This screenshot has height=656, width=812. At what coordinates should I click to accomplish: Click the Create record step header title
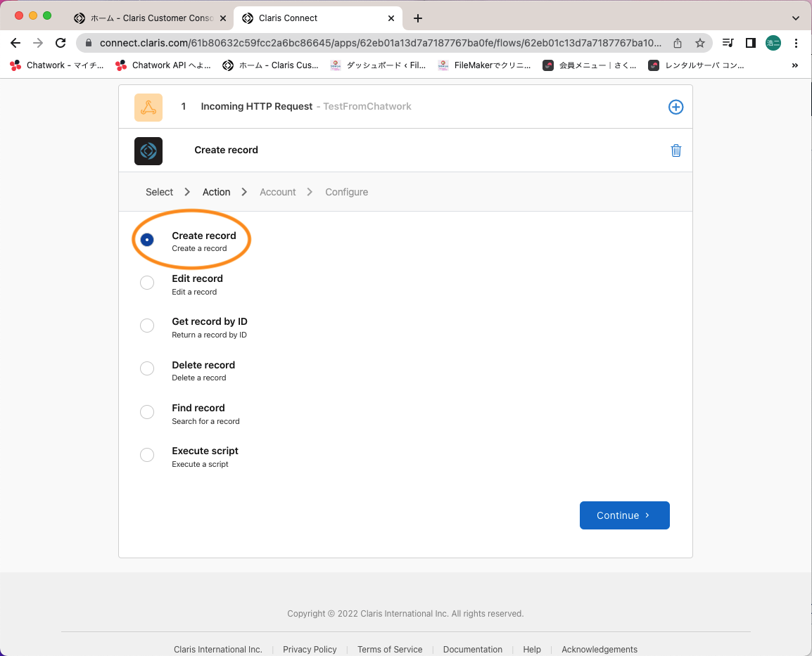point(227,150)
